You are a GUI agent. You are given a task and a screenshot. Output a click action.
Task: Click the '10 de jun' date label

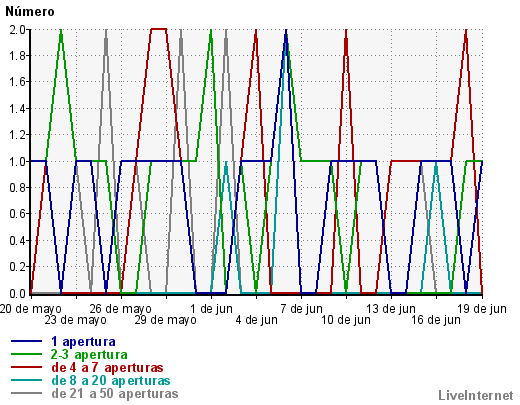click(346, 320)
